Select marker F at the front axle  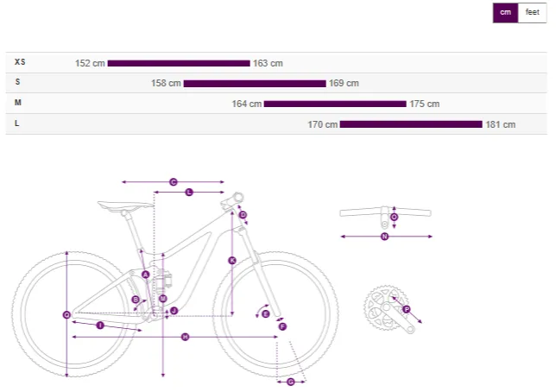click(x=282, y=326)
